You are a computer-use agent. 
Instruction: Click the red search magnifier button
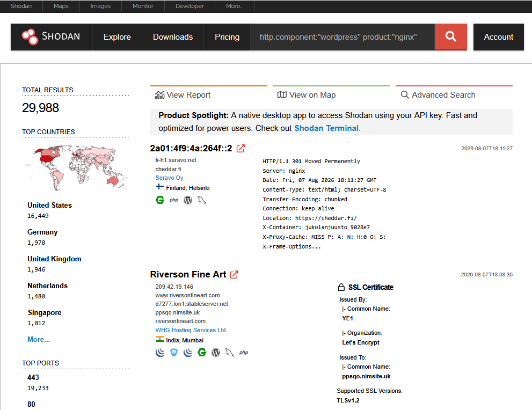(x=450, y=36)
